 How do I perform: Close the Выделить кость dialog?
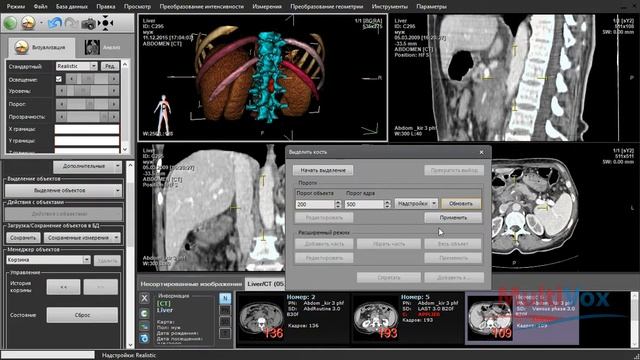(x=482, y=152)
